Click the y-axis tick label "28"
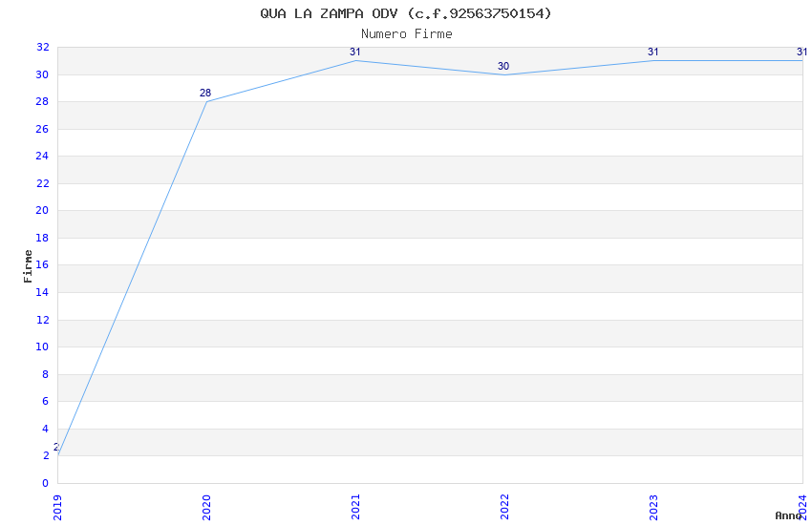This screenshot has height=525, width=812. pos(42,101)
